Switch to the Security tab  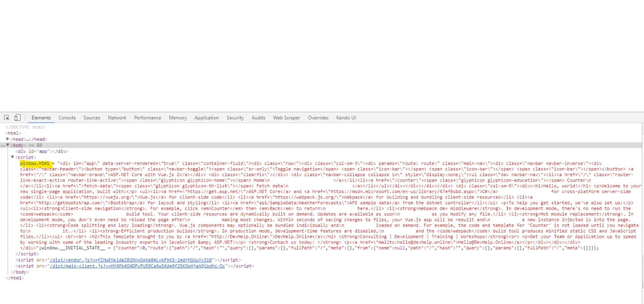235,118
